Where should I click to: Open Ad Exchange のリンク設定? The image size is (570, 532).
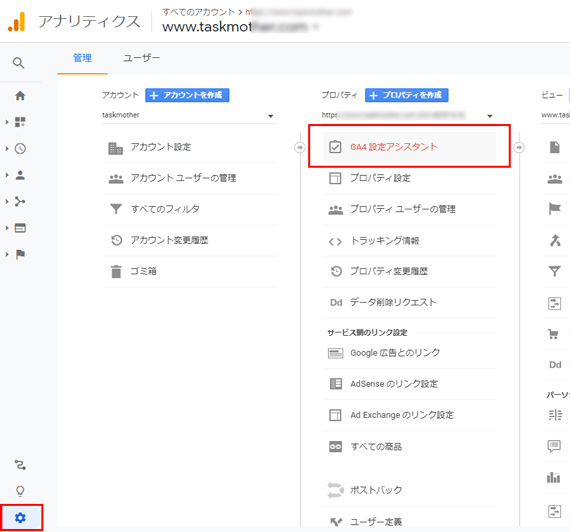coord(409,415)
